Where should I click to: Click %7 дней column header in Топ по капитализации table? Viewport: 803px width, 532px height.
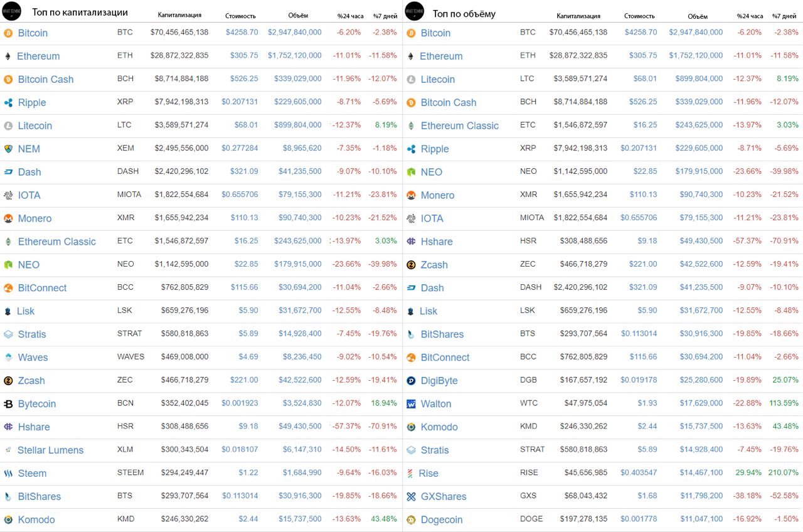386,16
